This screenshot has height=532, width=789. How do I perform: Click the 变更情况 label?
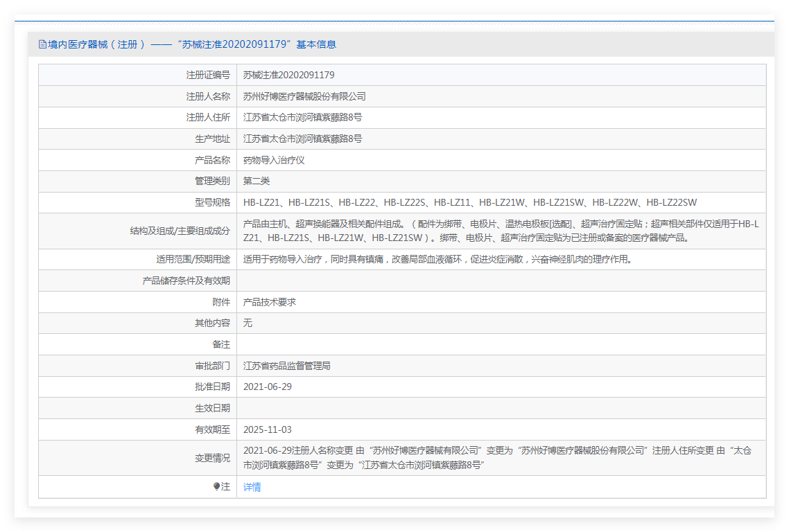(212, 458)
